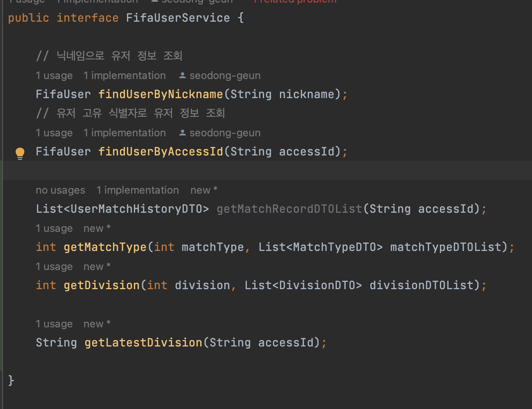Click int return type of getMatchType
532x409 pixels.
[46, 247]
